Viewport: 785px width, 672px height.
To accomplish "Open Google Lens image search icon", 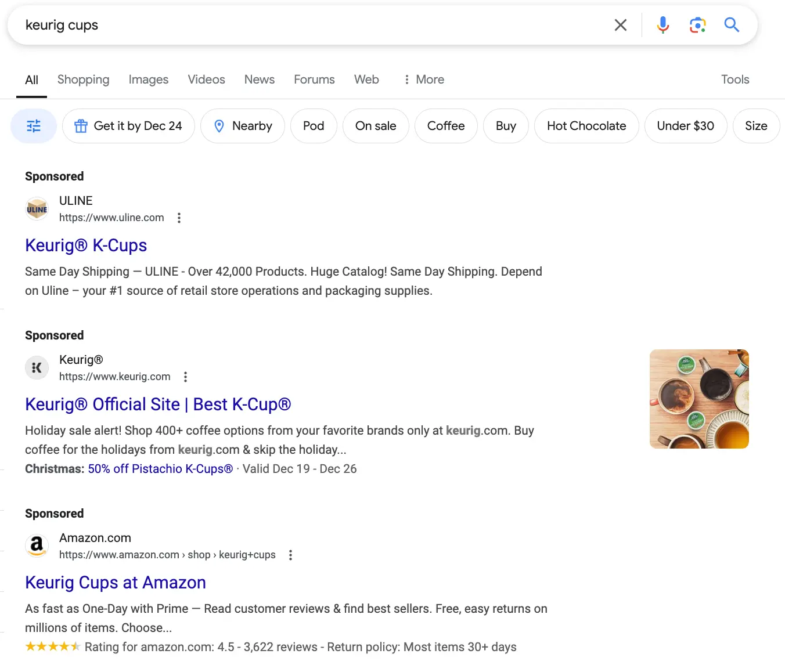I will point(697,25).
